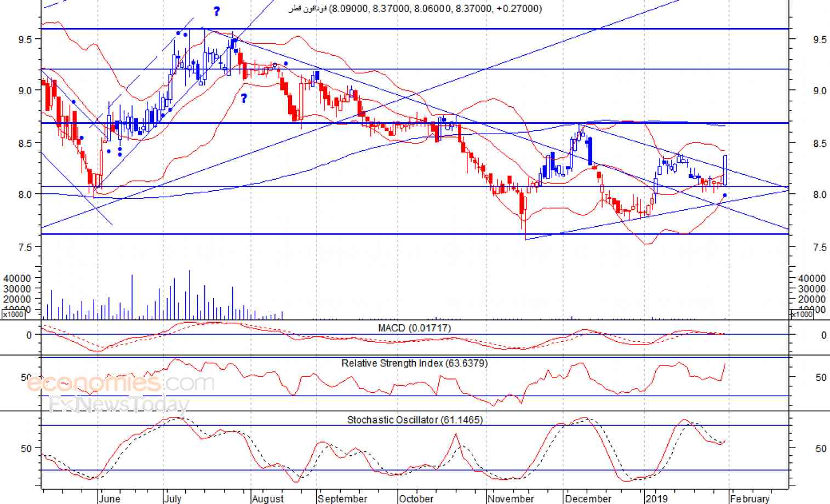
Task: Click the x1000 volume multiplier box on the right
Action: 802,314
